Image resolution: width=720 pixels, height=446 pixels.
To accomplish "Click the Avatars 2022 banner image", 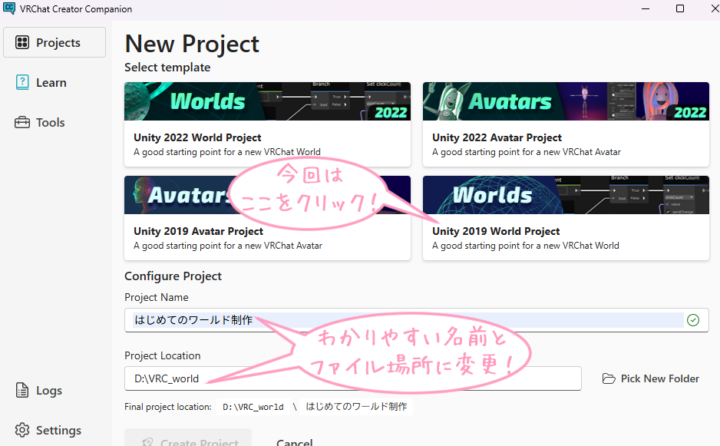I will pos(566,102).
